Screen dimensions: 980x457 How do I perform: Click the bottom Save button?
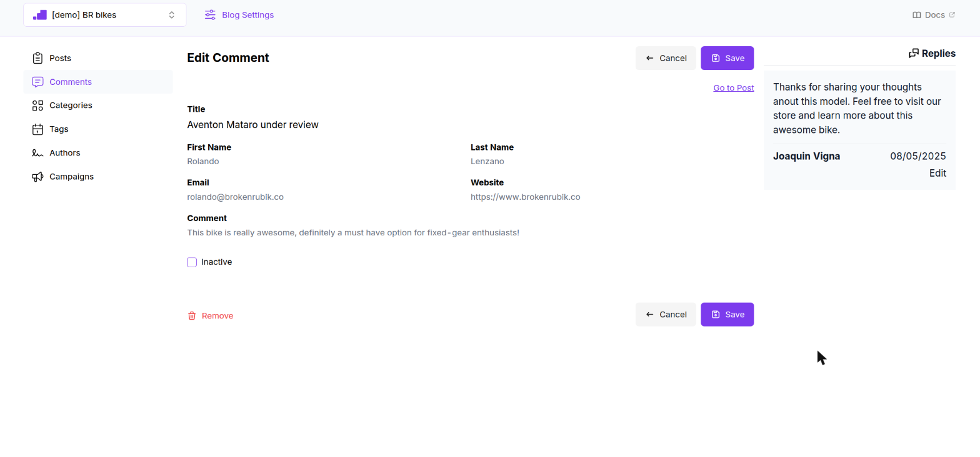click(727, 315)
